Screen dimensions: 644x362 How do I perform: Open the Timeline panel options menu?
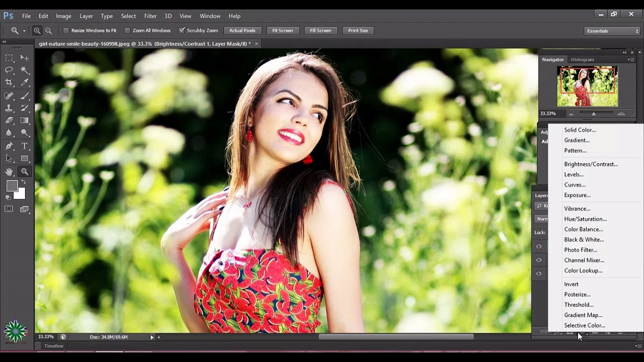(637, 346)
